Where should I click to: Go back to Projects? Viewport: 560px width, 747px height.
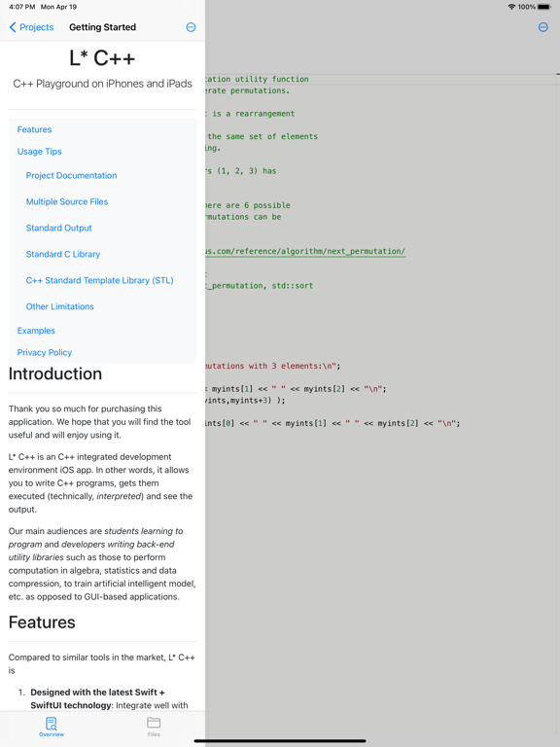[31, 27]
